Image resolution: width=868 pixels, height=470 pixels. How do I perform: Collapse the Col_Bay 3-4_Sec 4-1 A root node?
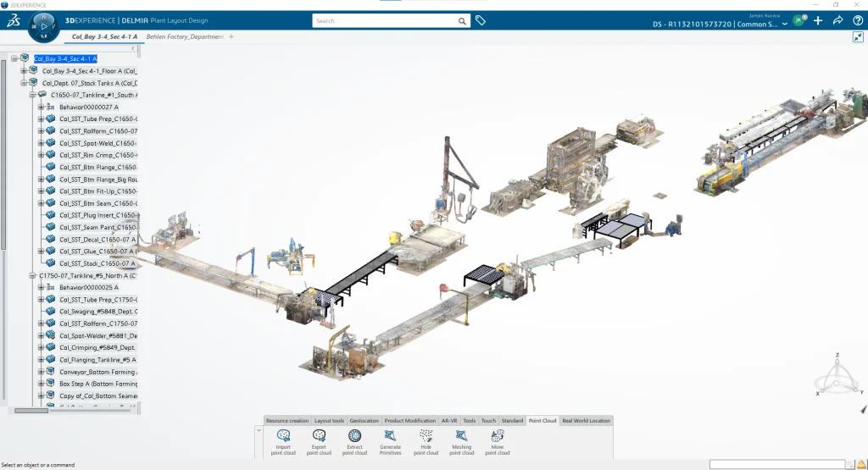(x=14, y=58)
